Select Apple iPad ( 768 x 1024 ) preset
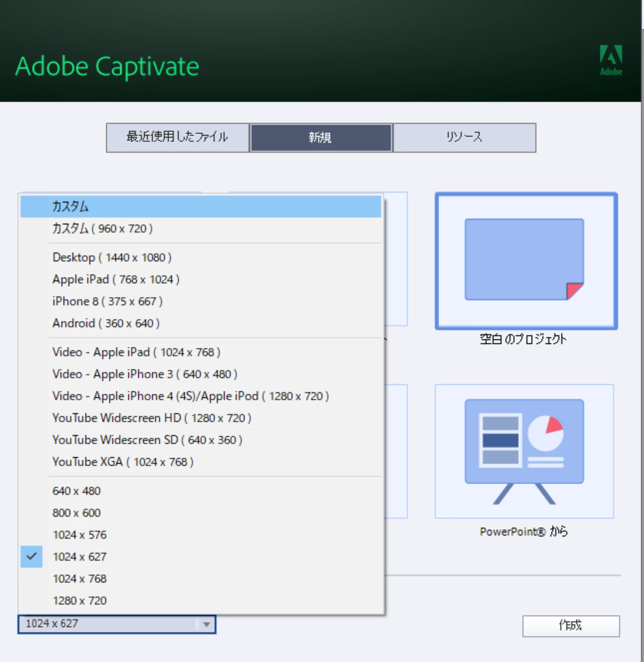This screenshot has width=644, height=662. 201,279
